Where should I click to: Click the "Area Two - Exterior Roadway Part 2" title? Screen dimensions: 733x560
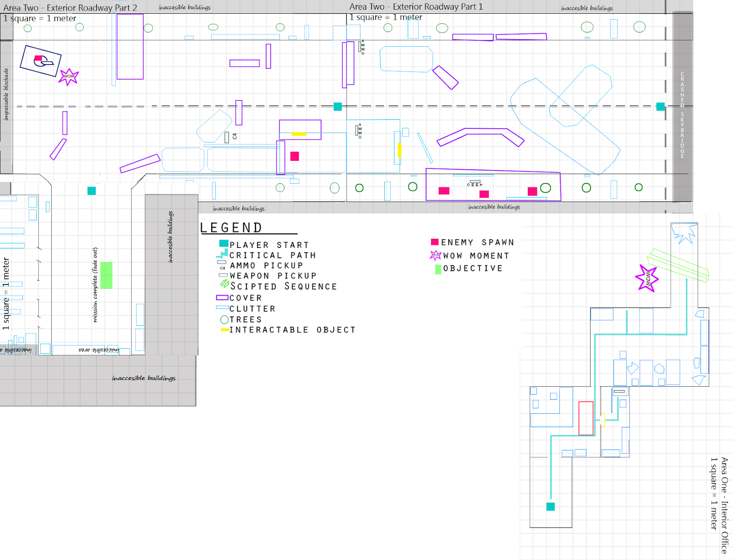(70, 8)
